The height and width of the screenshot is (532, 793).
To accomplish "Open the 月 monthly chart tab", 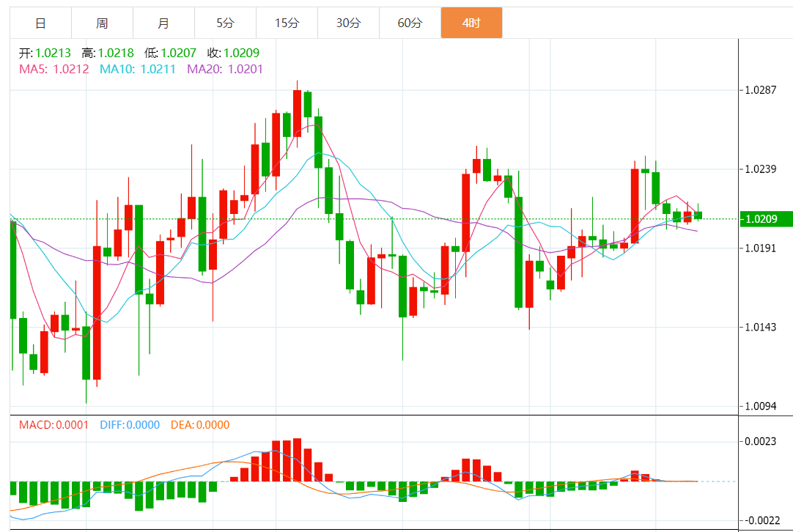I will click(164, 23).
